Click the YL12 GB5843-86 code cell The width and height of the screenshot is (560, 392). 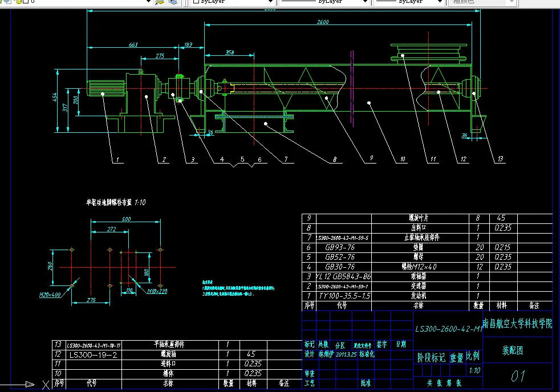[x=343, y=276]
